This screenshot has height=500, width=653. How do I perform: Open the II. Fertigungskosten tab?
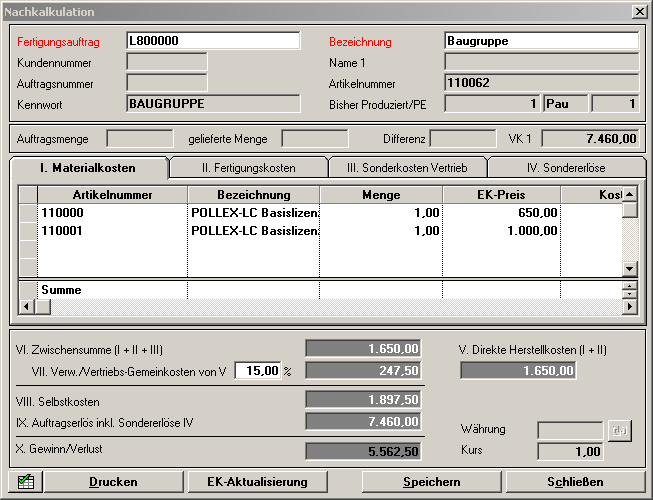pos(248,167)
